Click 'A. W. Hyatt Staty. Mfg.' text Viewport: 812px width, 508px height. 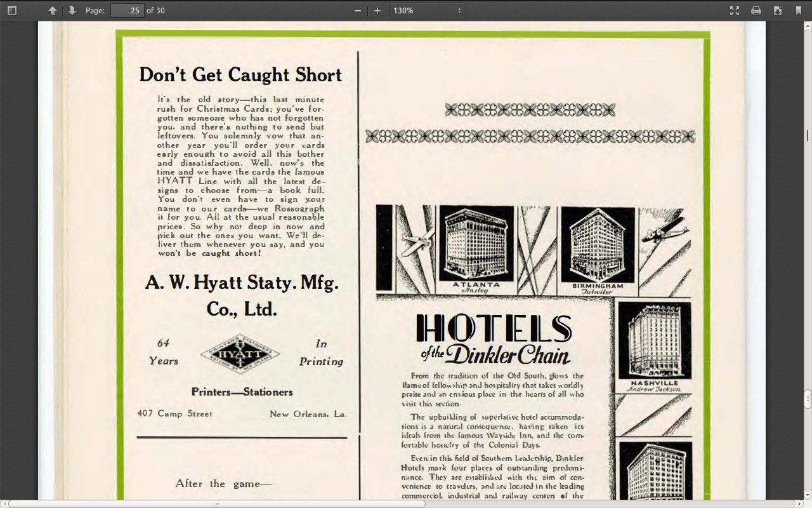242,282
